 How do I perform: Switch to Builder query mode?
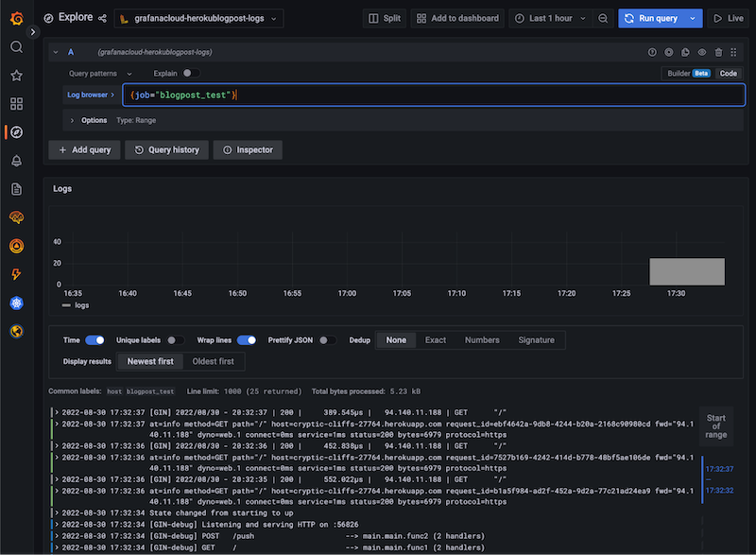coord(679,73)
